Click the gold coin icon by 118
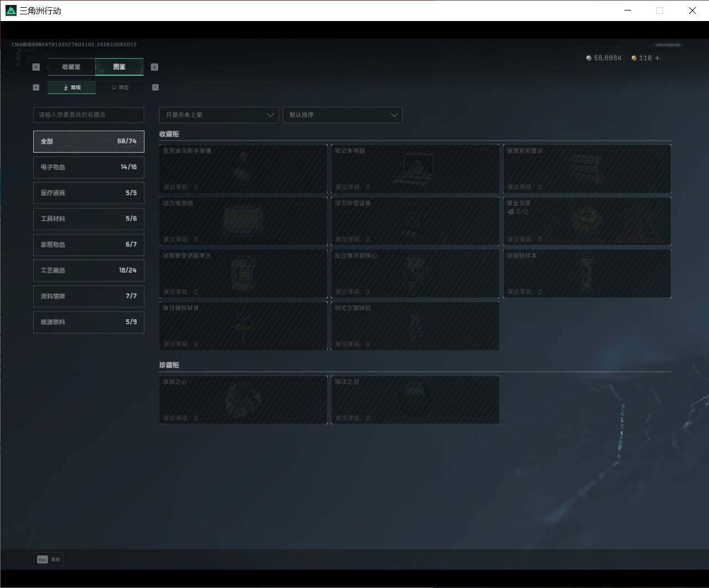The width and height of the screenshot is (709, 588). (634, 58)
